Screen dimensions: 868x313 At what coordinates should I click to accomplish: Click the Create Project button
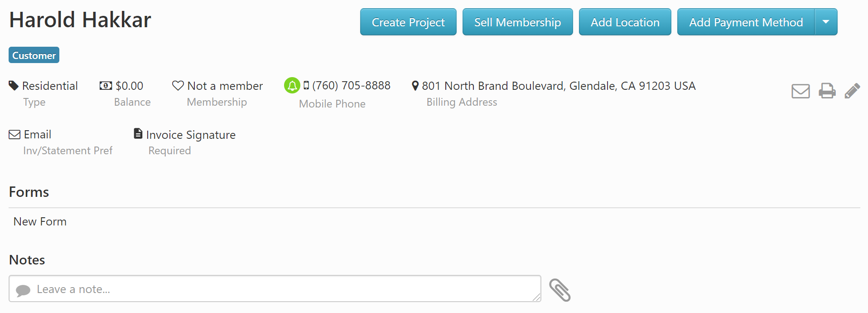tap(407, 22)
